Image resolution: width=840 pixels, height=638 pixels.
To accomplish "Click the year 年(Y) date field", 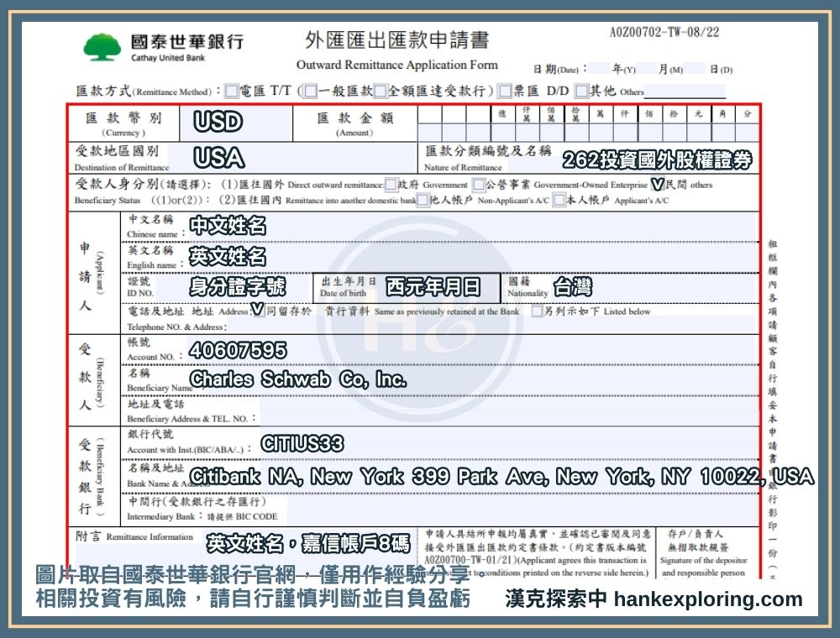I will click(600, 69).
